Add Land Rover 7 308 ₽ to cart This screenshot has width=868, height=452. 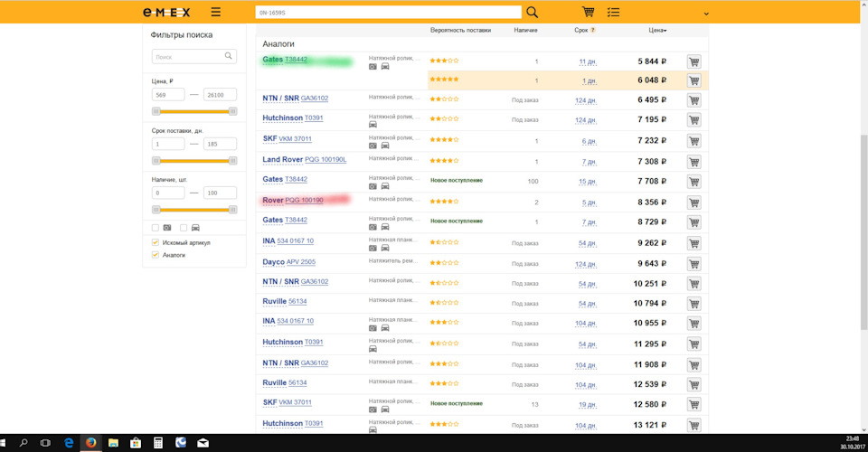click(693, 162)
